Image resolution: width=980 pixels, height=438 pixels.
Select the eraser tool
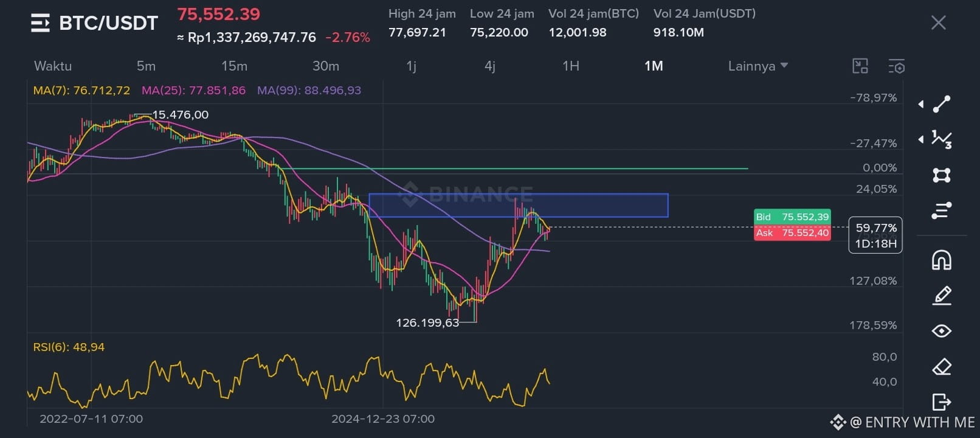click(941, 367)
